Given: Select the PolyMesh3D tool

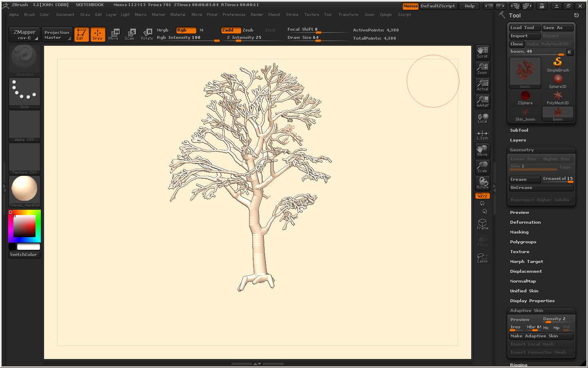Looking at the screenshot, I should click(x=558, y=98).
